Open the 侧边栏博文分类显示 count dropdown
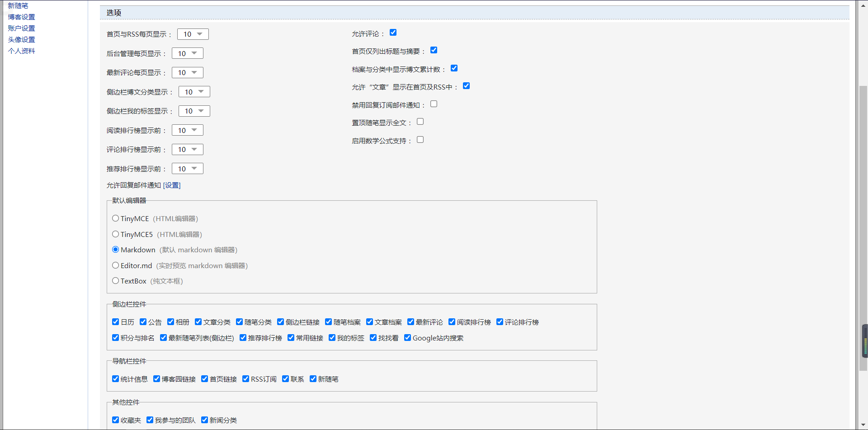 click(194, 92)
